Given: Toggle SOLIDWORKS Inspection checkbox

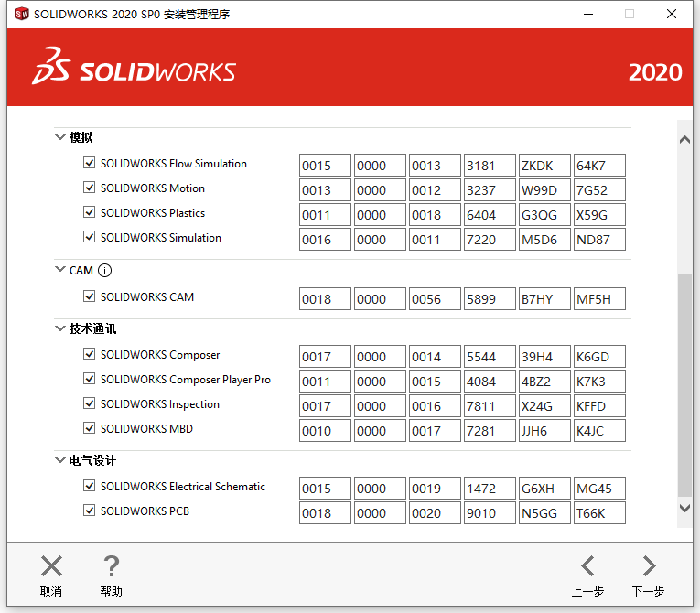Looking at the screenshot, I should click(90, 403).
